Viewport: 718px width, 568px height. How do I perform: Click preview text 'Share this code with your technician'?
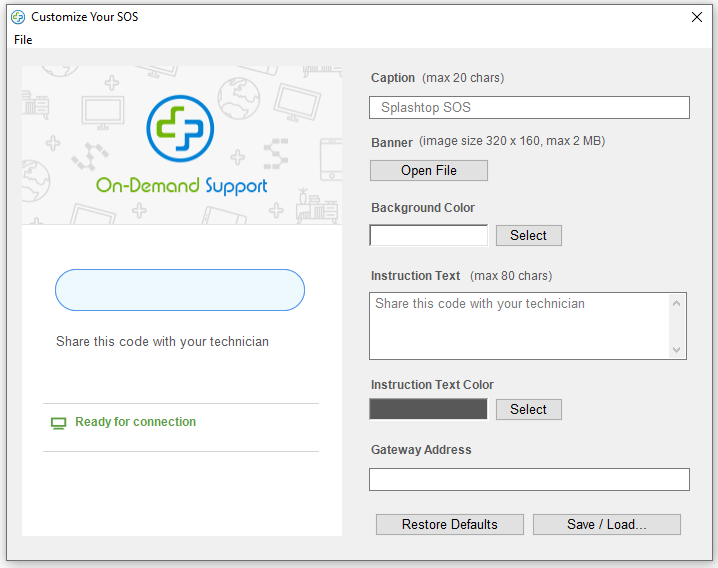click(162, 342)
